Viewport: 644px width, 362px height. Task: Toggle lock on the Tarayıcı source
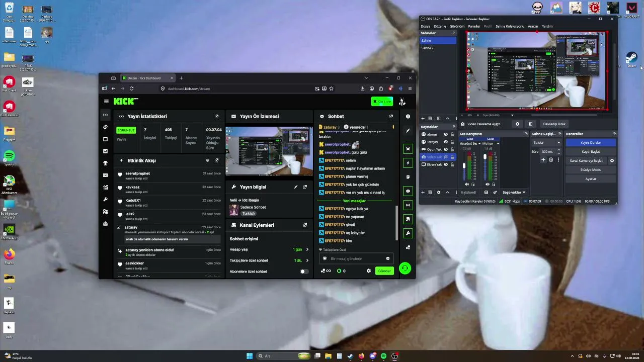(452, 142)
